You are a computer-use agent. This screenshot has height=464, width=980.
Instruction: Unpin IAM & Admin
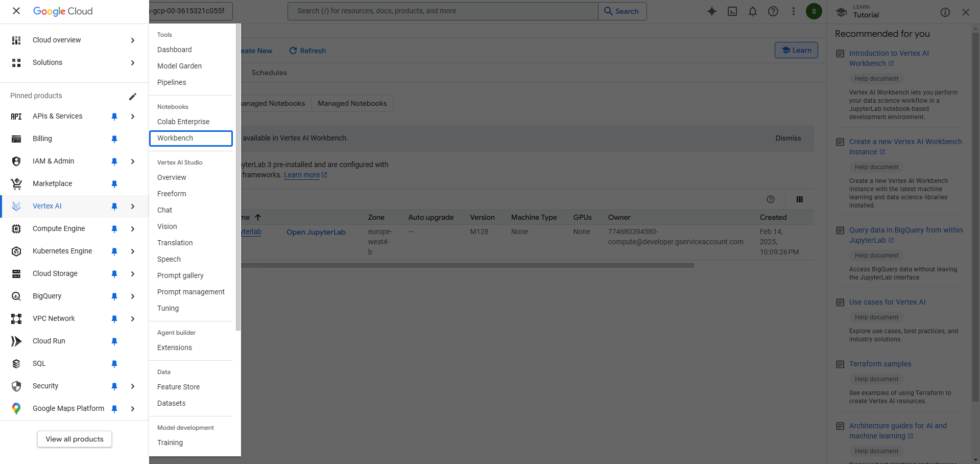114,161
